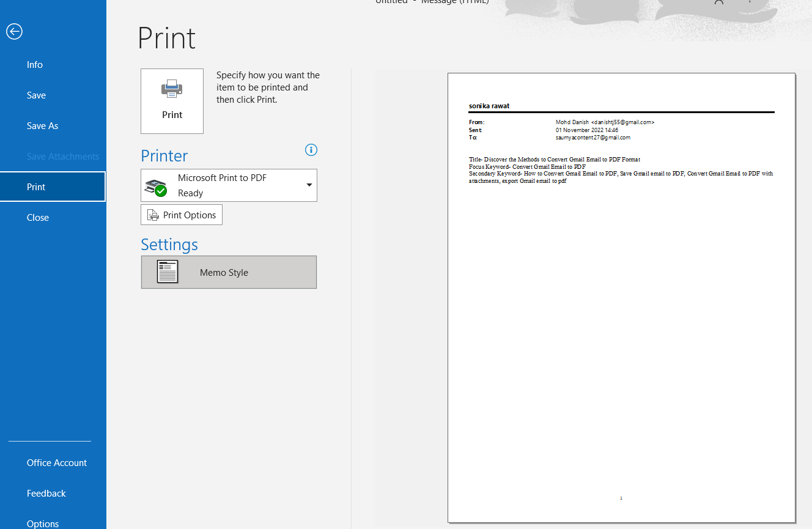Select Save in the sidebar
Viewport: 812px width, 529px height.
36,95
